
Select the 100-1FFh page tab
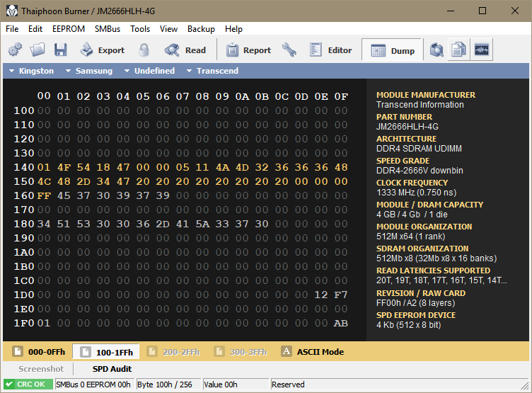[x=106, y=352]
